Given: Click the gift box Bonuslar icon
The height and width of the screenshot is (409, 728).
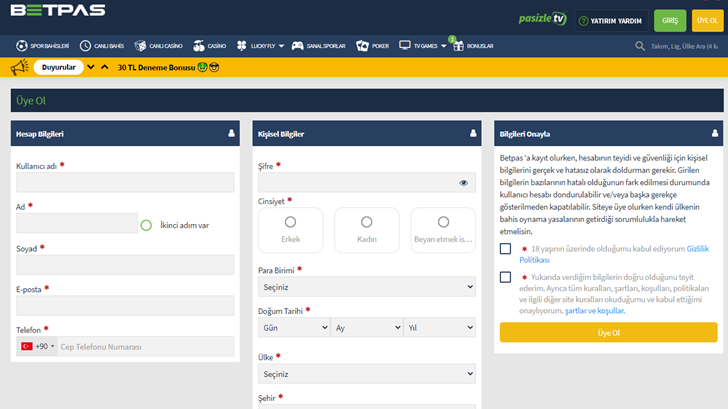Looking at the screenshot, I should click(458, 45).
